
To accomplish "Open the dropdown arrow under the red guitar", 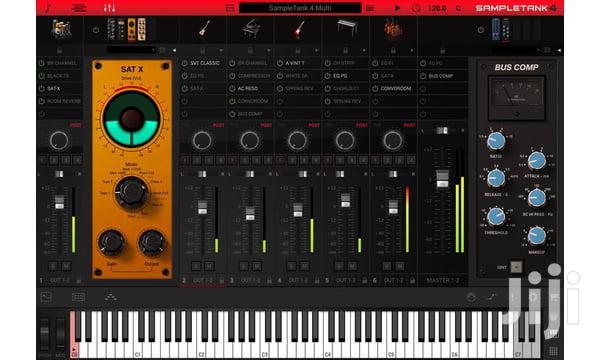I will 316,50.
